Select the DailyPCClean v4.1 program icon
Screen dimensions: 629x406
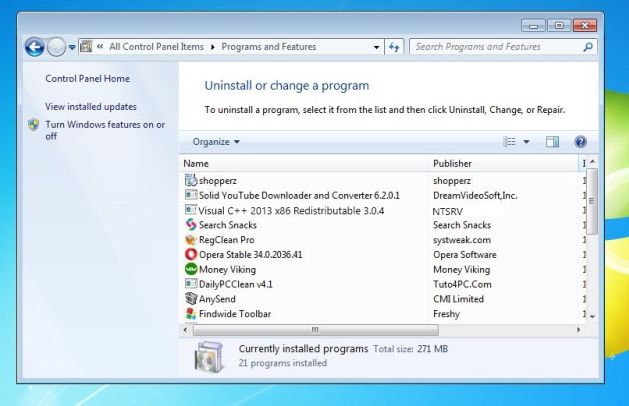pyautogui.click(x=191, y=284)
